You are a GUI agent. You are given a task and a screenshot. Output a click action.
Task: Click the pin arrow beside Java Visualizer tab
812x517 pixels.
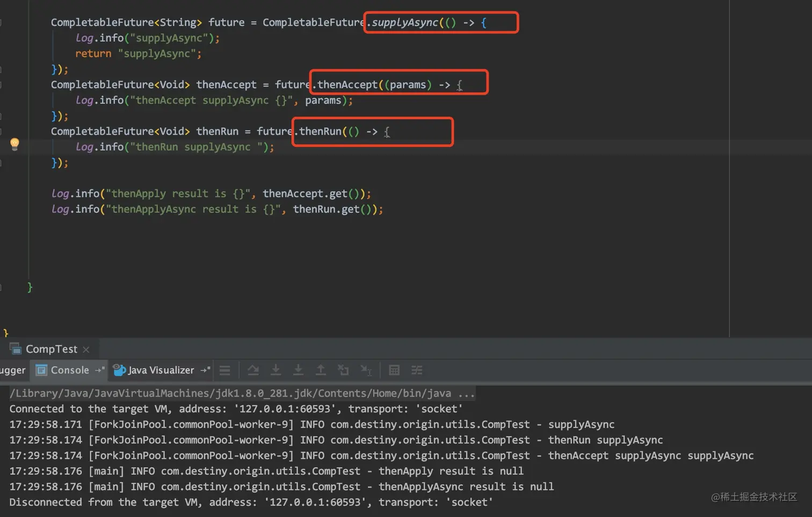click(x=205, y=370)
